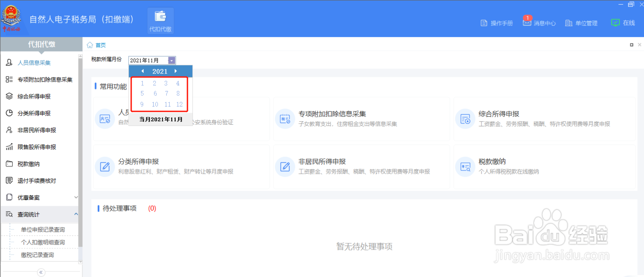Open 单位管理 building icon
644x277 pixels.
(x=569, y=23)
